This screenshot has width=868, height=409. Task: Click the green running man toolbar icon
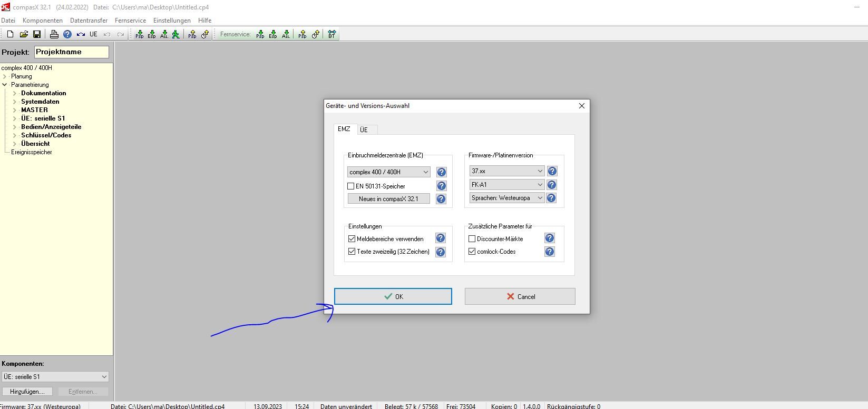point(176,34)
